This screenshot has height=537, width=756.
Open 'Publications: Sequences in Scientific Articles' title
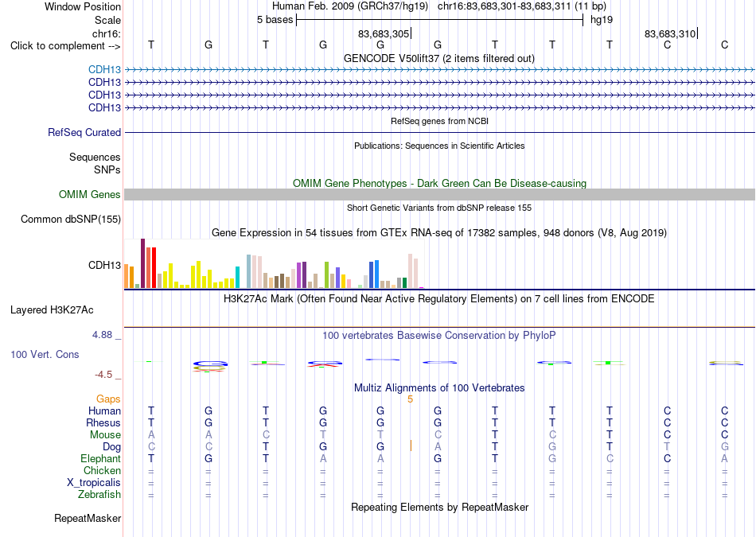(x=439, y=146)
